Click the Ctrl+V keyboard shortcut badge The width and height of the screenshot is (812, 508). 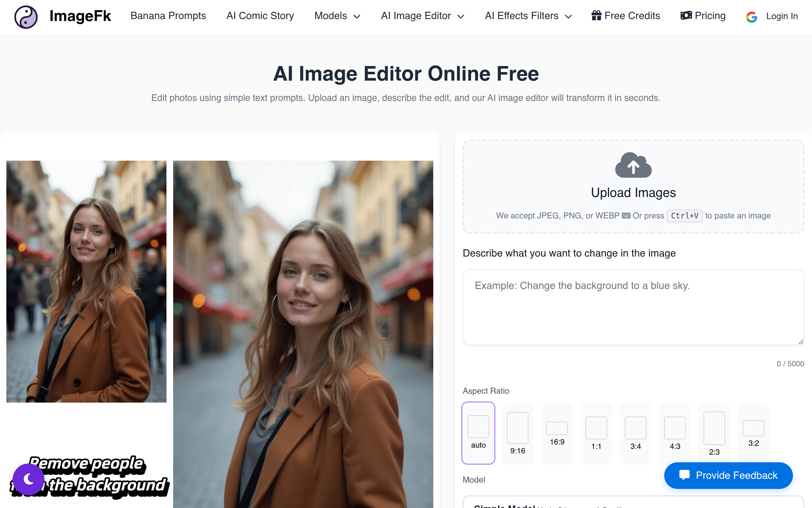[684, 216]
